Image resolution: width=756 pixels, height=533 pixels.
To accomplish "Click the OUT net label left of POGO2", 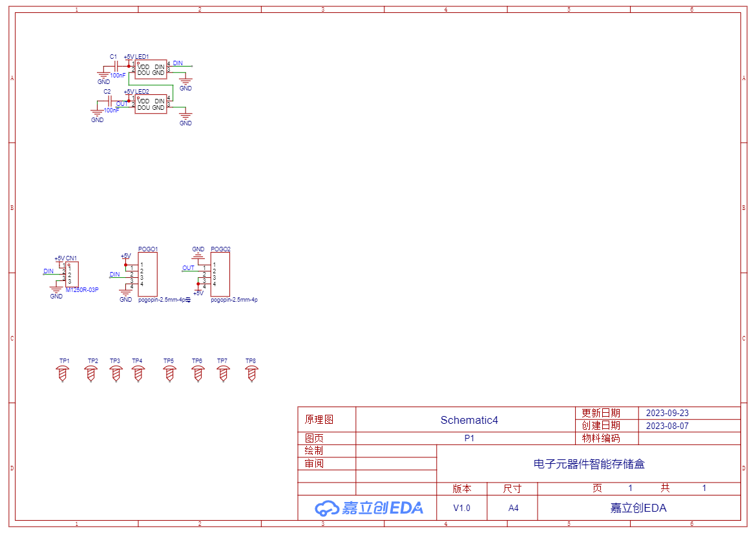I will [x=188, y=268].
